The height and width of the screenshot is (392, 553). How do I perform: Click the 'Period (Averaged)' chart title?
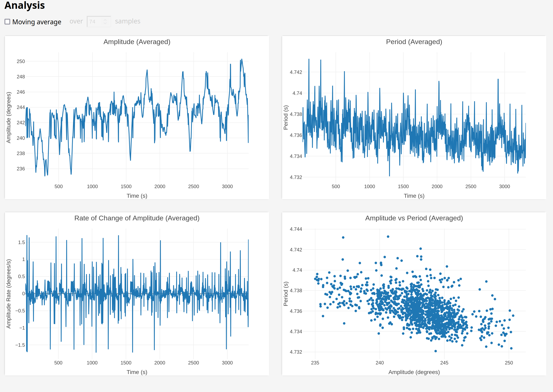pyautogui.click(x=414, y=42)
